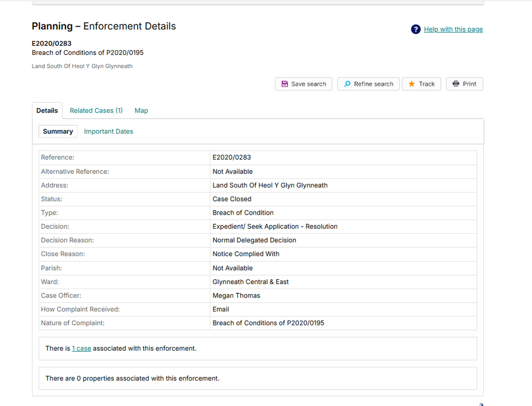
Task: Select the Summary sub-tab
Action: click(58, 131)
